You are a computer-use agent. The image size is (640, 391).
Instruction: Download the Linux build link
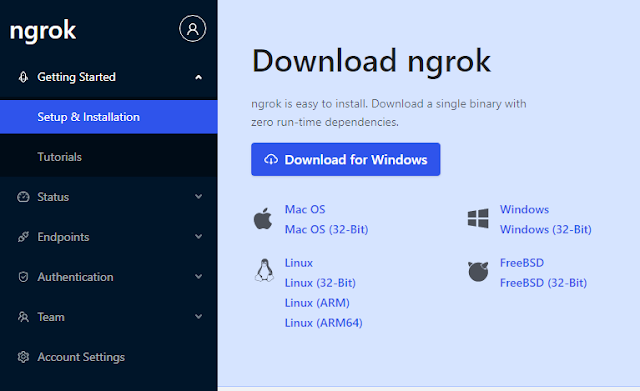(x=299, y=263)
